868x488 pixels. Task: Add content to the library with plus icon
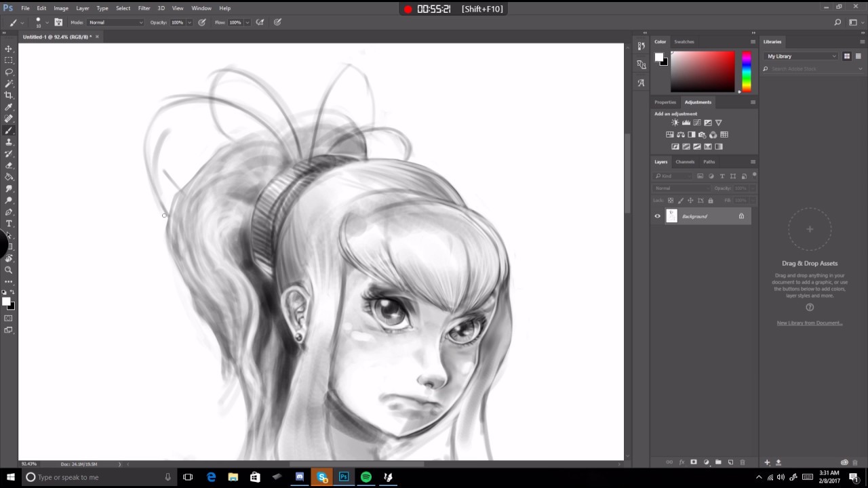pos(767,462)
